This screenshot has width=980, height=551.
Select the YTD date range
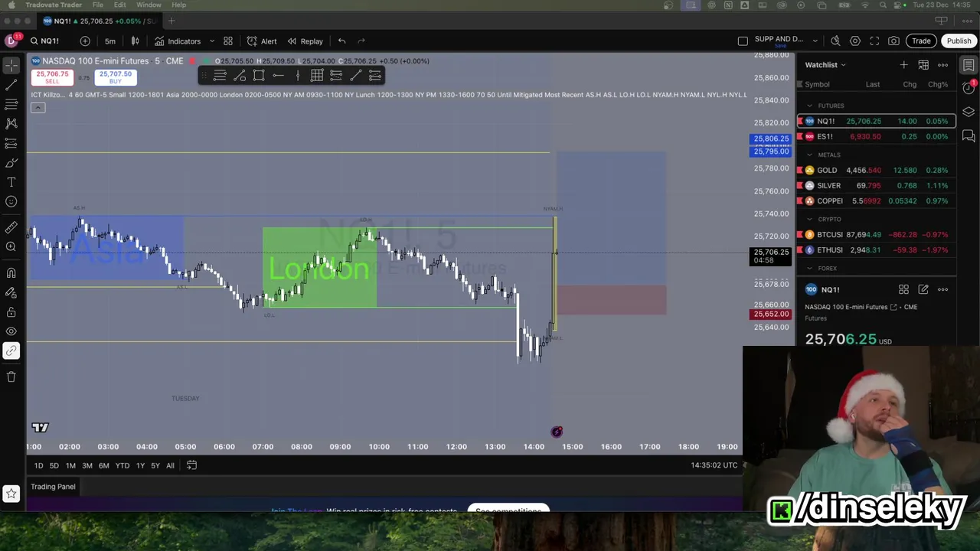pyautogui.click(x=122, y=465)
